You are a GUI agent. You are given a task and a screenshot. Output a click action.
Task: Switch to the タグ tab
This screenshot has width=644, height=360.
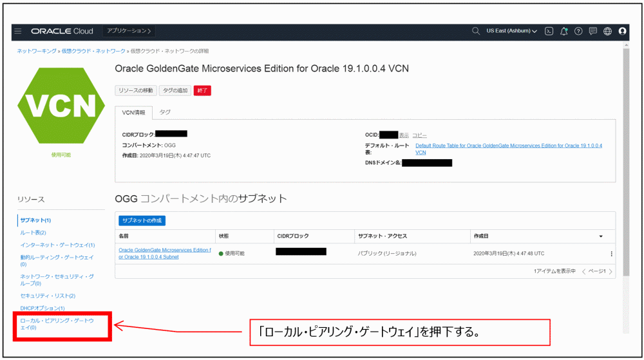pos(165,112)
